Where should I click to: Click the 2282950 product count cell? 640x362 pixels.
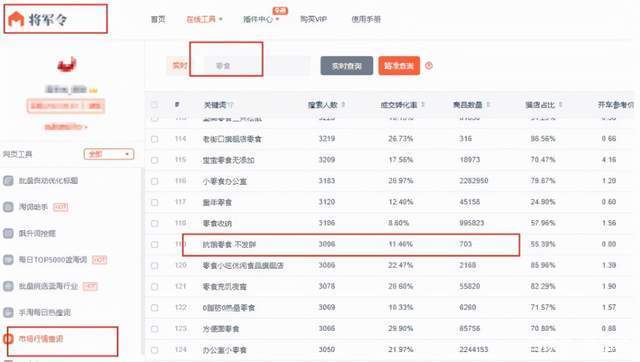473,181
